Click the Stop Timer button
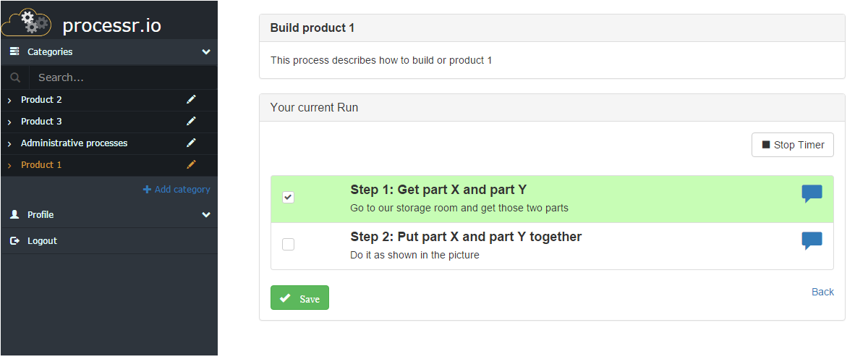Viewport: 868px width, 362px height. [793, 145]
